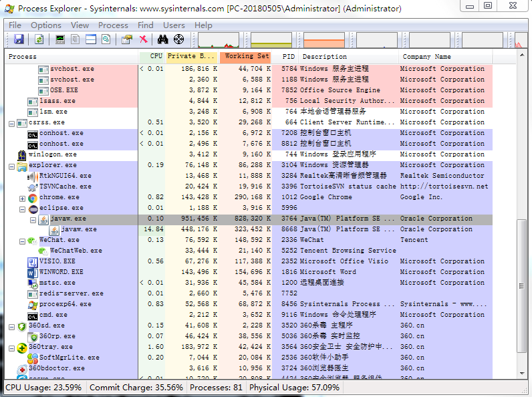Viewport: 532px width, 397px height.
Task: Click the Refresh Now toolbar icon
Action: [x=39, y=39]
